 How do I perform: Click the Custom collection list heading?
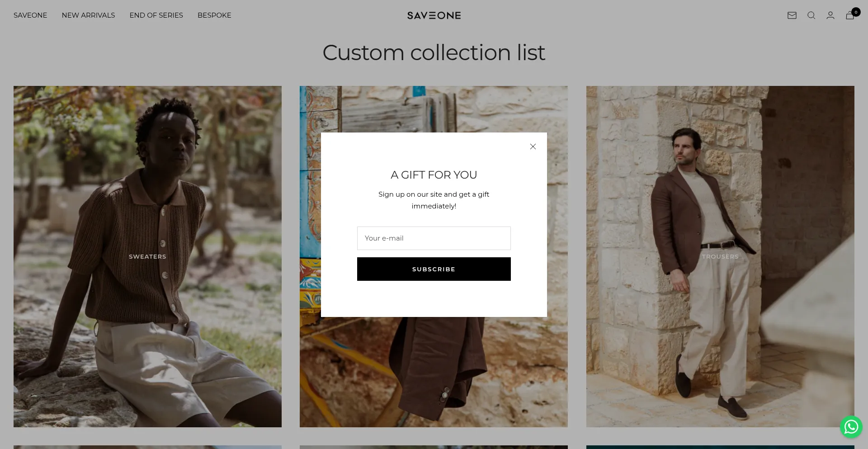coord(434,52)
